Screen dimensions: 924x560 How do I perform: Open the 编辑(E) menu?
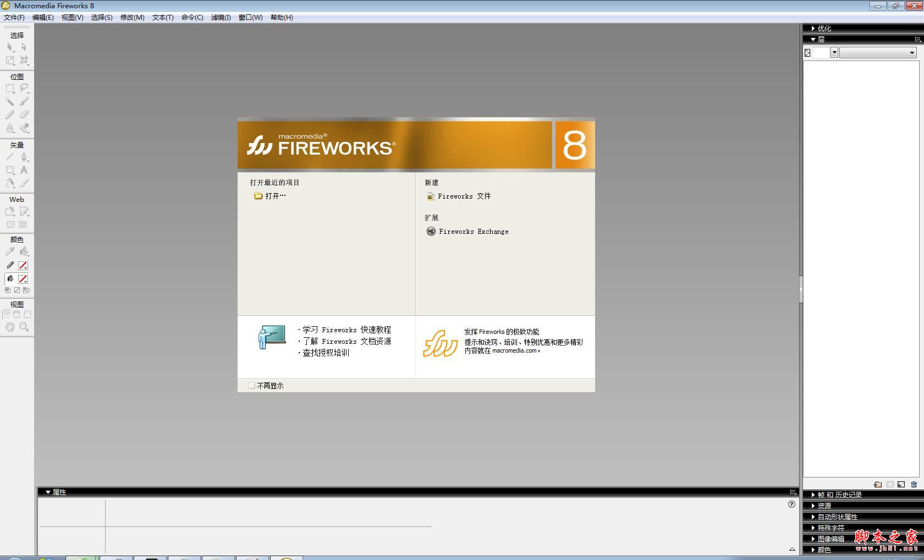[43, 18]
